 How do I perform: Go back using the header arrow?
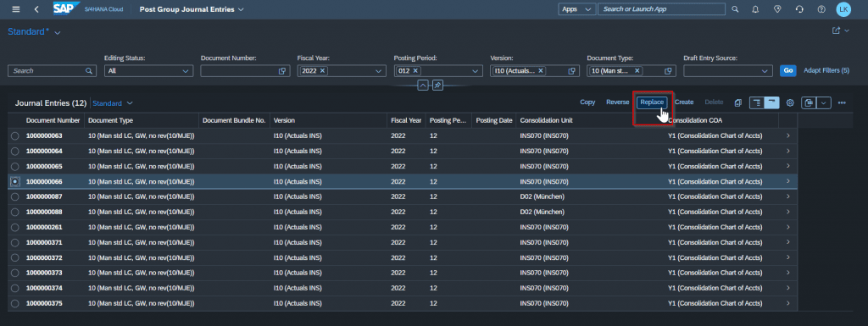click(x=36, y=9)
